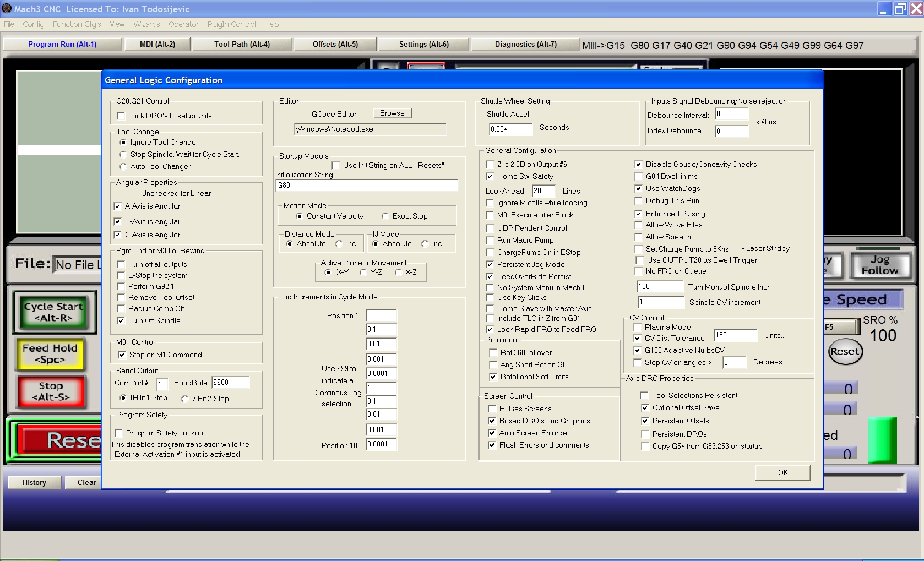Click the GCode Editor path field

coord(370,129)
